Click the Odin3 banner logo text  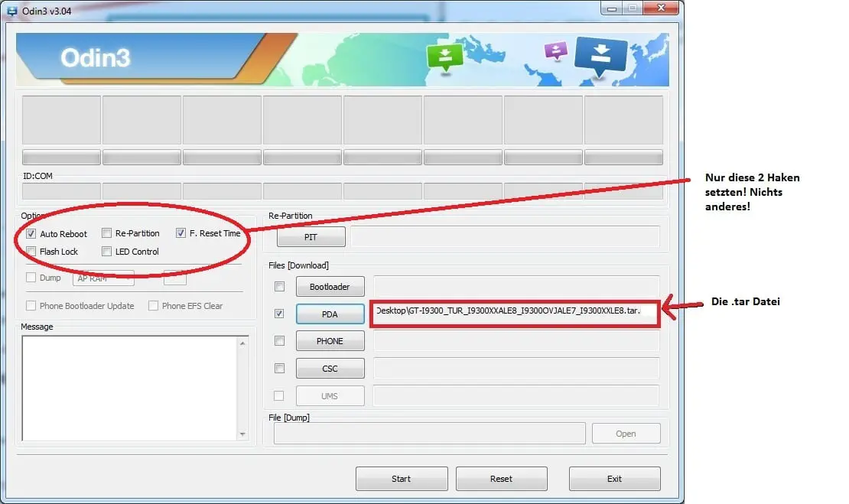click(96, 58)
